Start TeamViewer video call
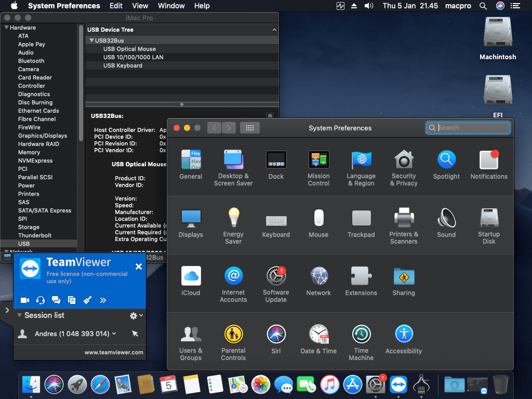 click(25, 300)
